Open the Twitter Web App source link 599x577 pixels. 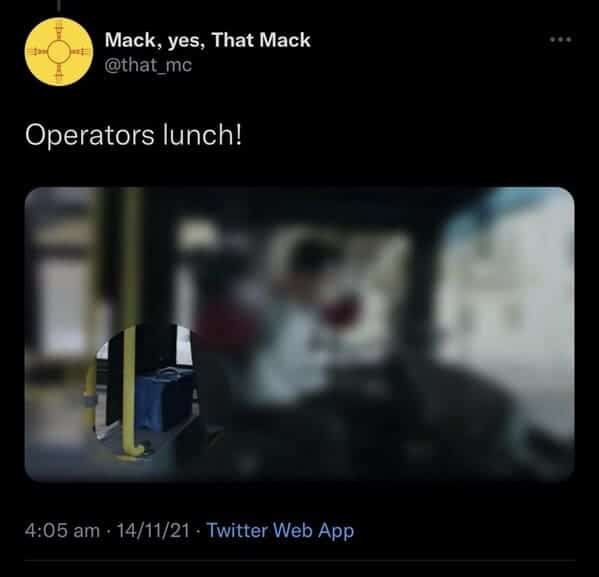click(x=280, y=531)
